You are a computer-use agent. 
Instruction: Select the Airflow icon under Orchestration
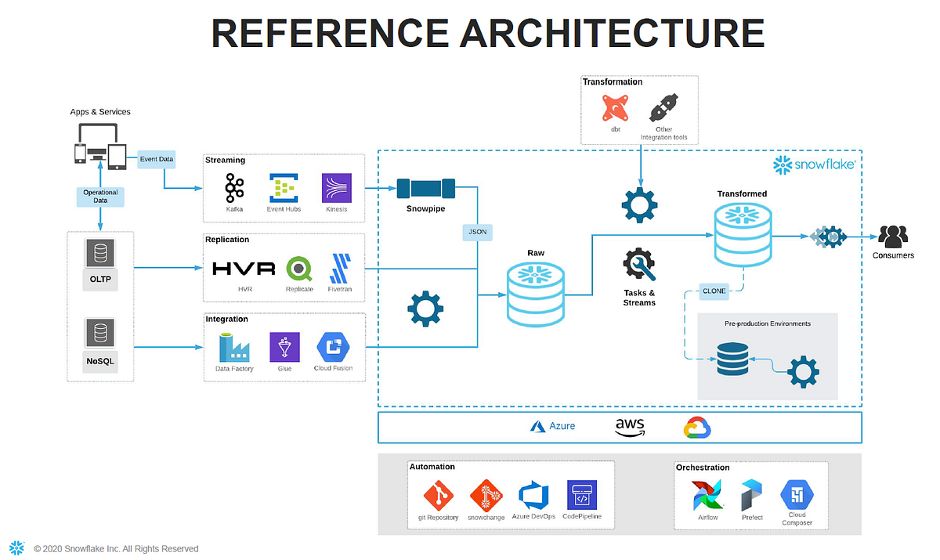pos(707,493)
